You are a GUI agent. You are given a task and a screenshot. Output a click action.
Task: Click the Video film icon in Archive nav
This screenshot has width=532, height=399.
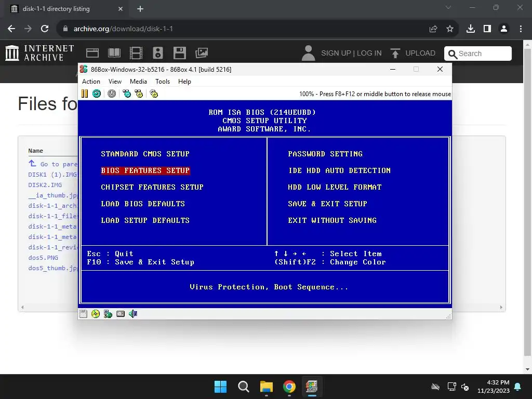[136, 53]
